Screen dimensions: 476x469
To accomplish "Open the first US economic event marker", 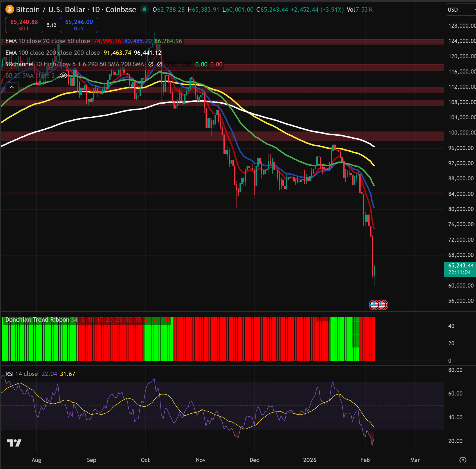I will point(374,305).
